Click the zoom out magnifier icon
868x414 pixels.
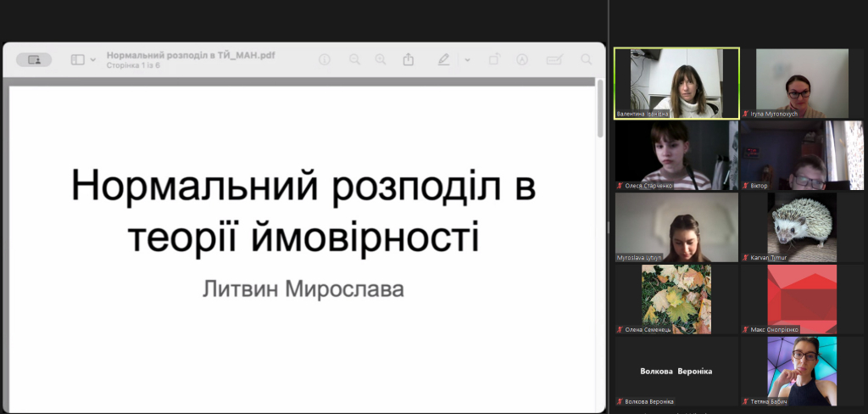point(354,60)
